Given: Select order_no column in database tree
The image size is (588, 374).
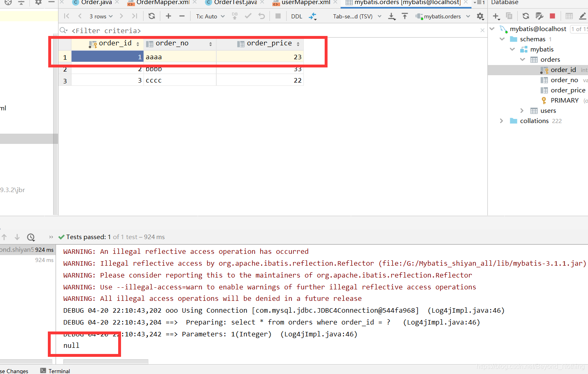Looking at the screenshot, I should click(x=564, y=80).
